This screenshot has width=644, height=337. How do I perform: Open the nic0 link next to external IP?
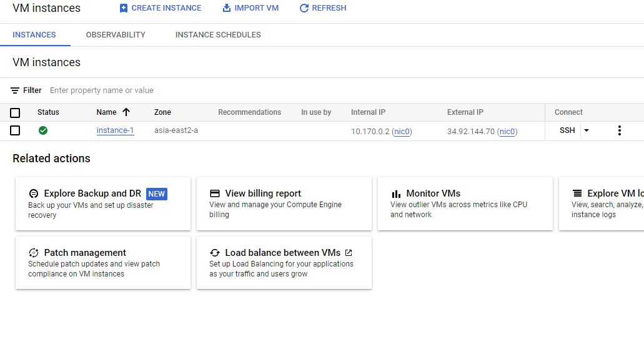click(507, 131)
